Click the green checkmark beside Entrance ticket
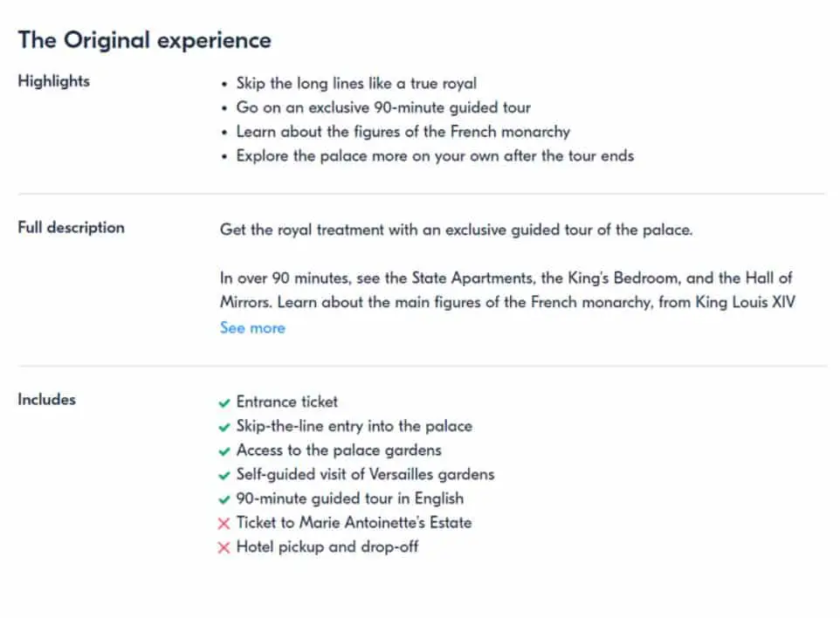This screenshot has height=618, width=840. (224, 403)
